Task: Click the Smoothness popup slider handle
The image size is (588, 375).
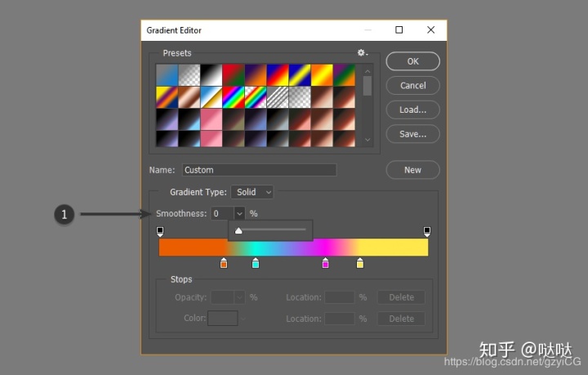Action: click(x=238, y=230)
